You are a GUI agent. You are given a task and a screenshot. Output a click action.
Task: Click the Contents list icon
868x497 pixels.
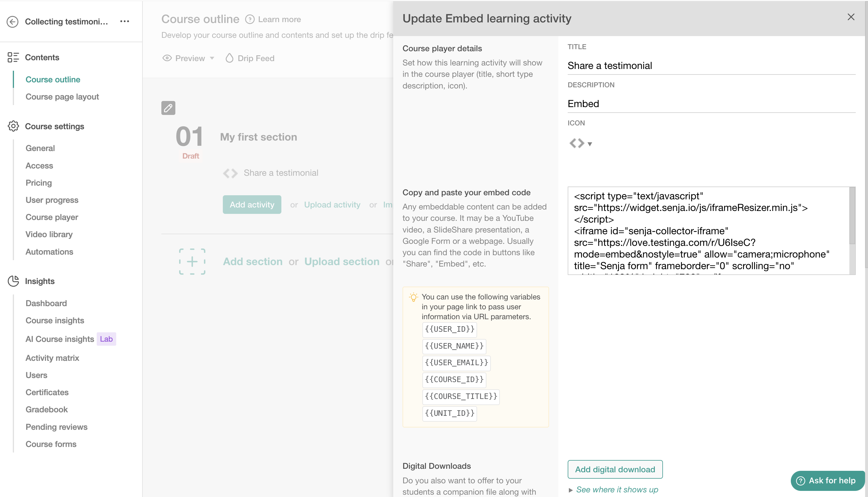[13, 57]
